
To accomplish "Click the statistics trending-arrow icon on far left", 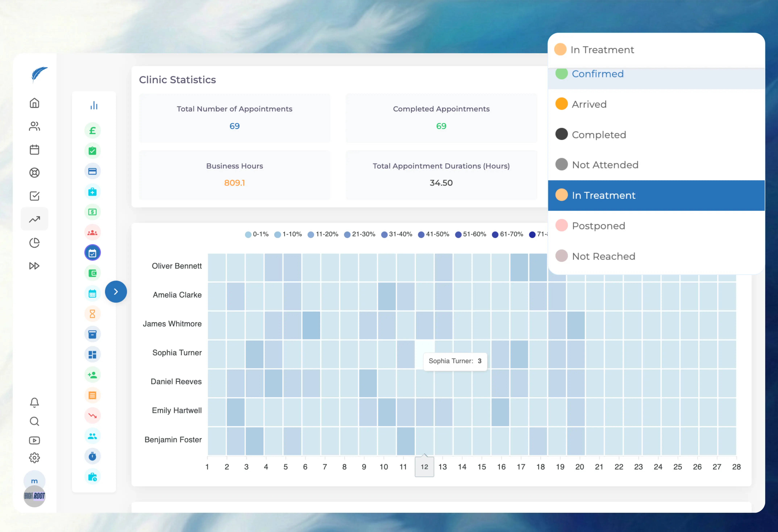I will pyautogui.click(x=34, y=219).
